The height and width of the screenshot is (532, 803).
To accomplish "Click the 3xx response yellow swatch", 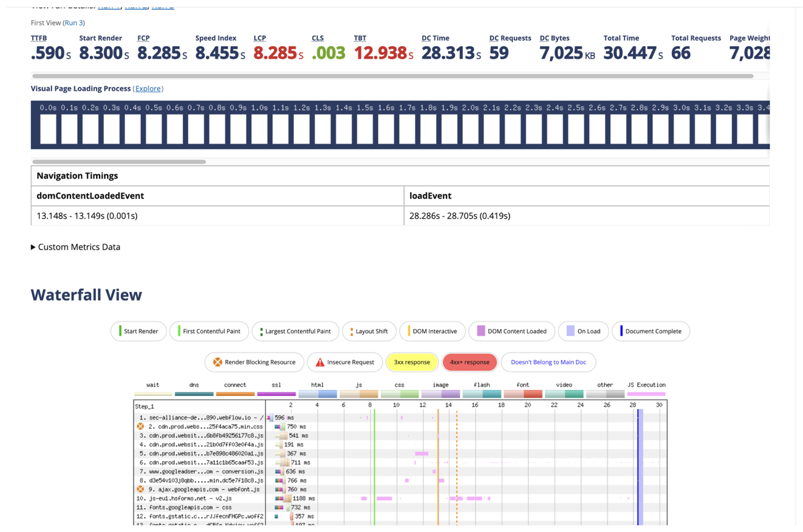I will tap(412, 363).
